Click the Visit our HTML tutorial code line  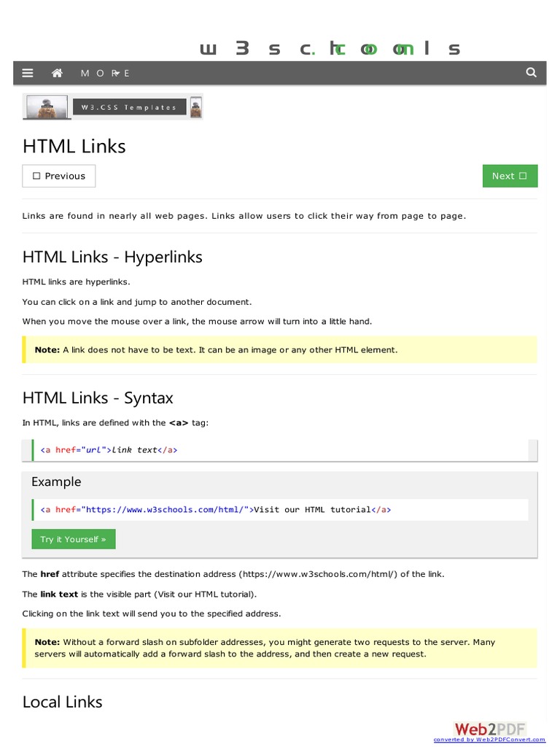click(x=216, y=509)
